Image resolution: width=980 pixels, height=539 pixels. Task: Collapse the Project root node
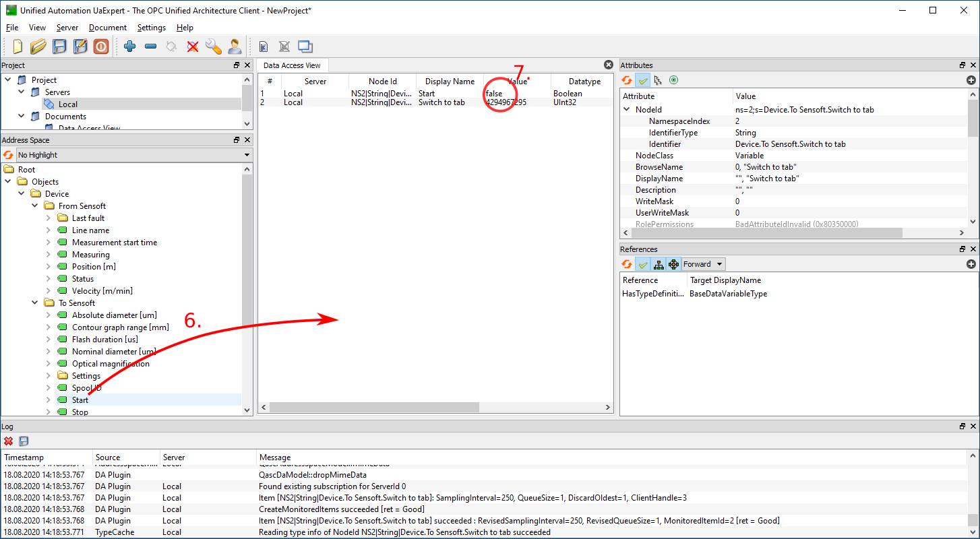pyautogui.click(x=8, y=80)
